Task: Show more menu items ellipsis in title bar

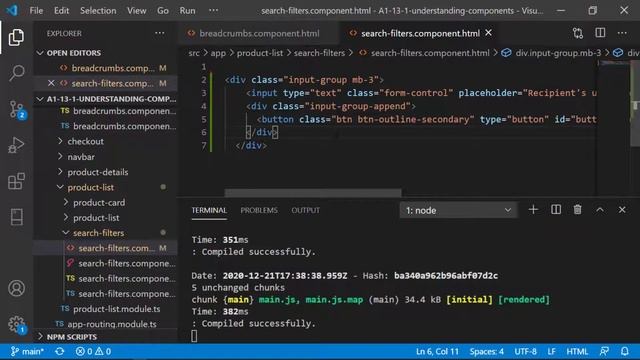Action: 213,11
